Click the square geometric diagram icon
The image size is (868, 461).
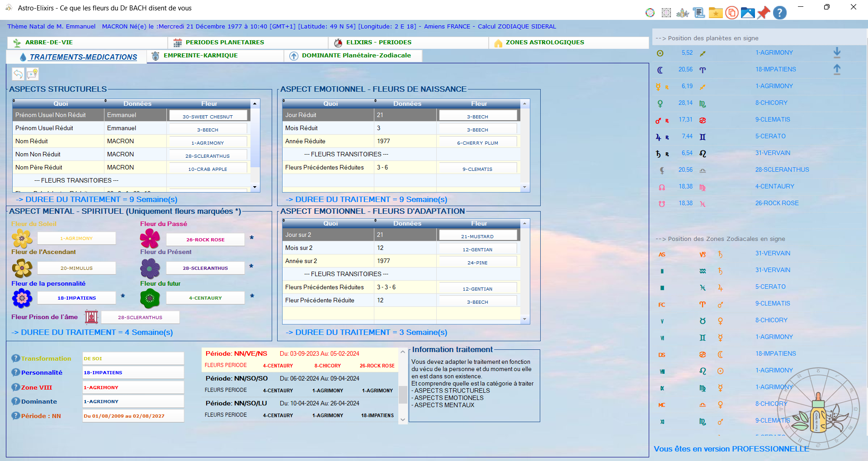click(x=666, y=13)
